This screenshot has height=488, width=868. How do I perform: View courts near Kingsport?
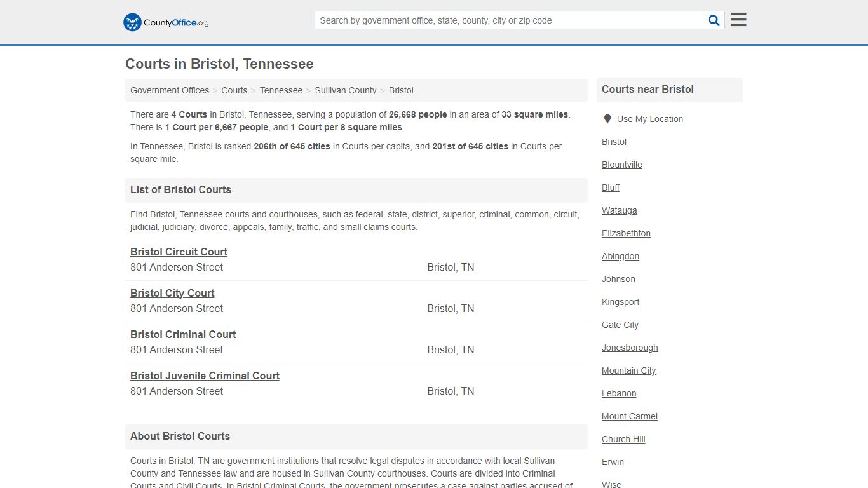[x=620, y=302]
